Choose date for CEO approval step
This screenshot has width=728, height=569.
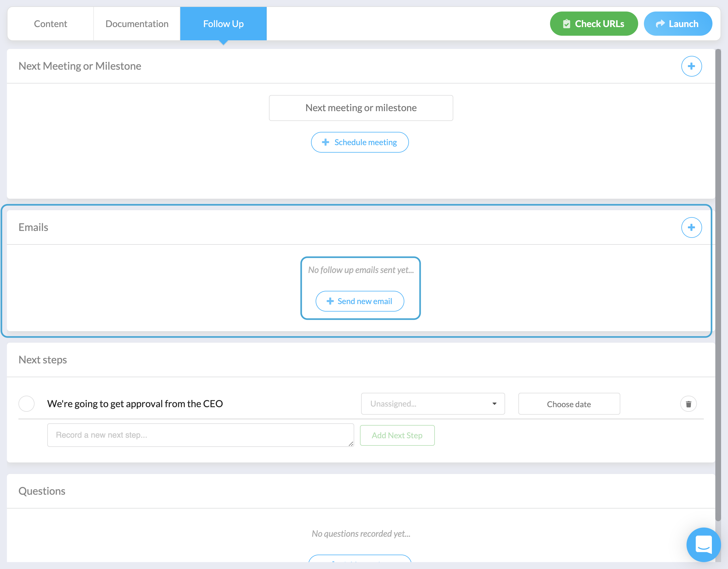(569, 404)
